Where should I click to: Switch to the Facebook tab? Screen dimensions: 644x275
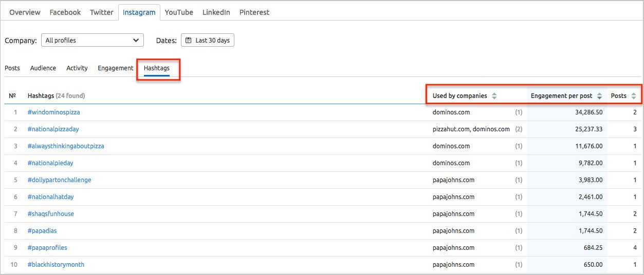(65, 12)
